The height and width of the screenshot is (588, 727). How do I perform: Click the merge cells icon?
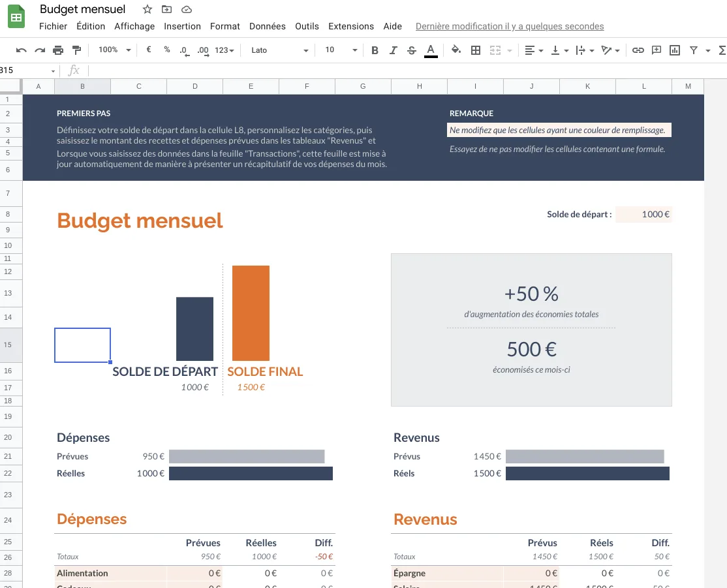[495, 50]
